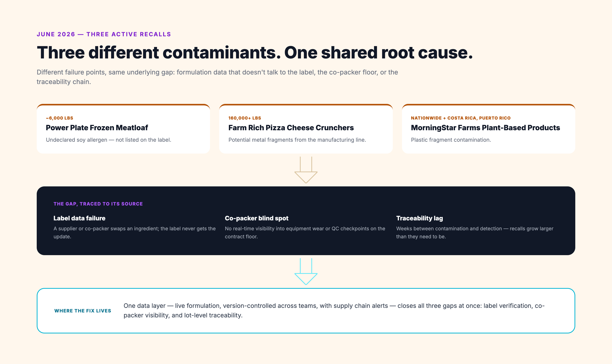Image resolution: width=612 pixels, height=364 pixels.
Task: Click the June 2026 three active recalls label
Action: tap(104, 34)
